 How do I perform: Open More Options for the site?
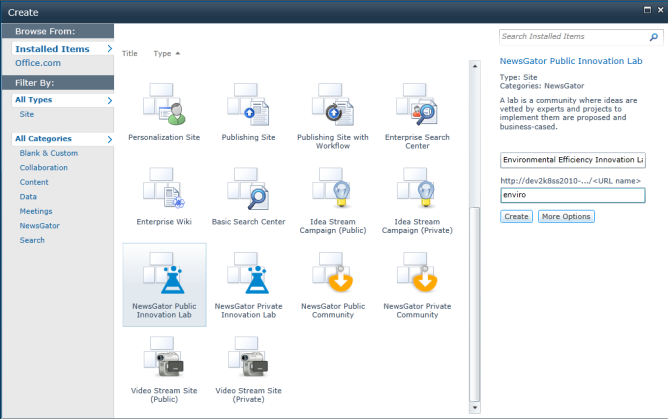pyautogui.click(x=566, y=216)
